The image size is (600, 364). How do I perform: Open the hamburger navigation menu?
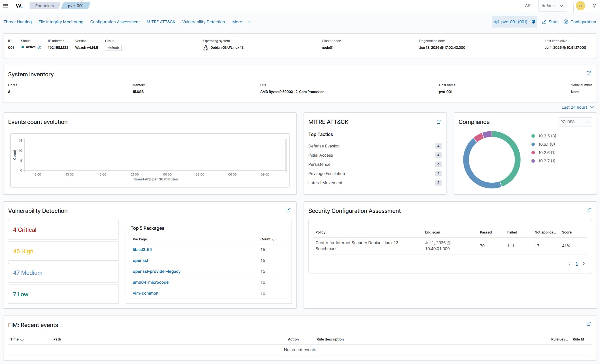point(5,6)
